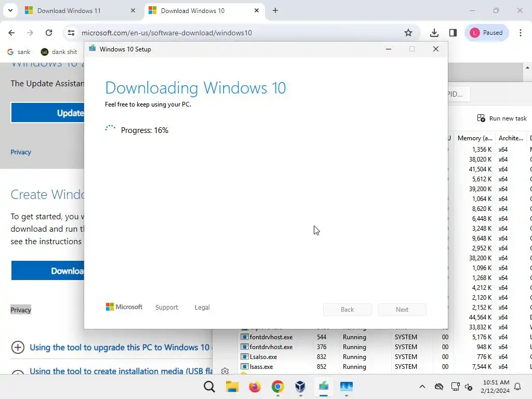Viewport: 532px width, 399px height.
Task: Click the network tray icon
Action: 455,387
